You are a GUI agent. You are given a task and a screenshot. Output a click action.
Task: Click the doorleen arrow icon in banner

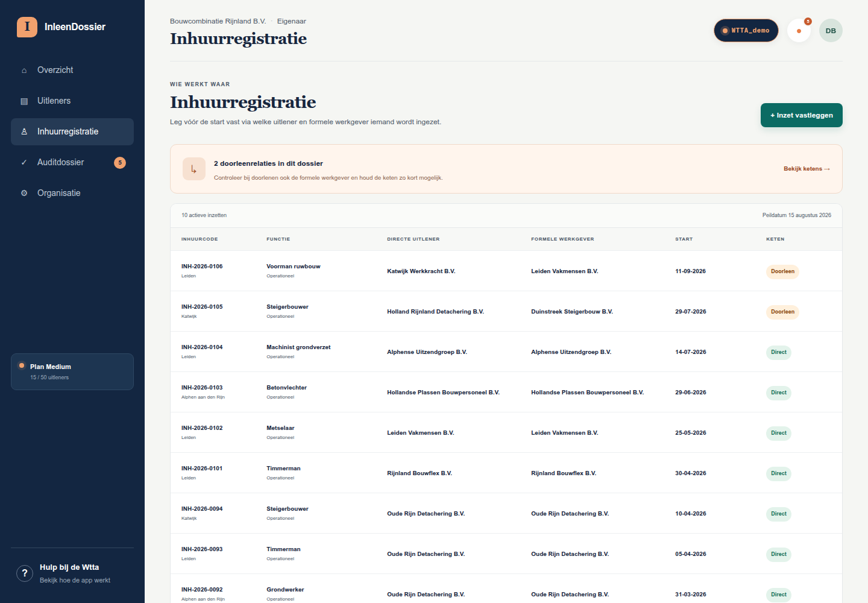point(194,169)
